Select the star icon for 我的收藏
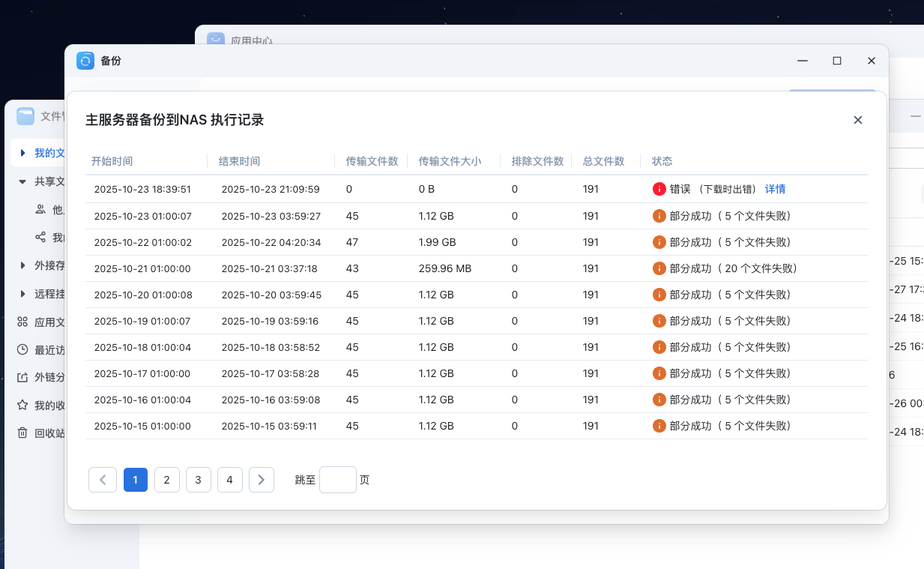This screenshot has width=924, height=569. [x=22, y=405]
